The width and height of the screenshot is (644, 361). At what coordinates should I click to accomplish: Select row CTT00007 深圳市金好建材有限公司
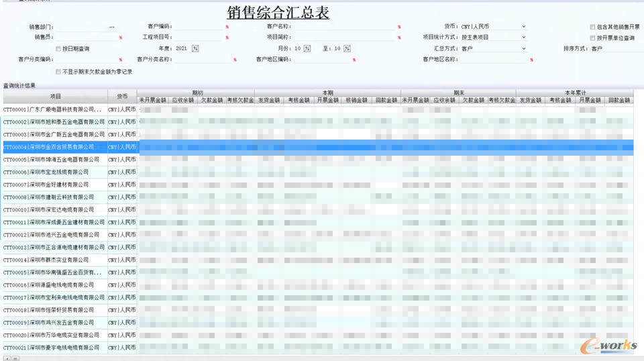pyautogui.click(x=318, y=185)
